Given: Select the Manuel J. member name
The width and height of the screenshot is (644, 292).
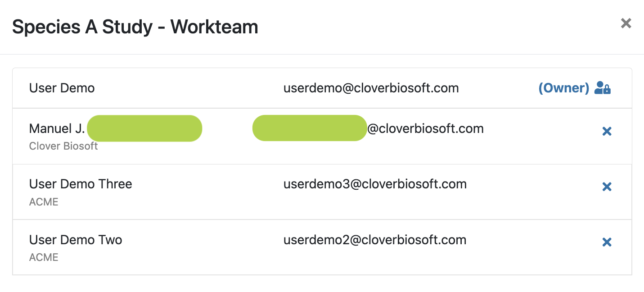Looking at the screenshot, I should coord(57,129).
